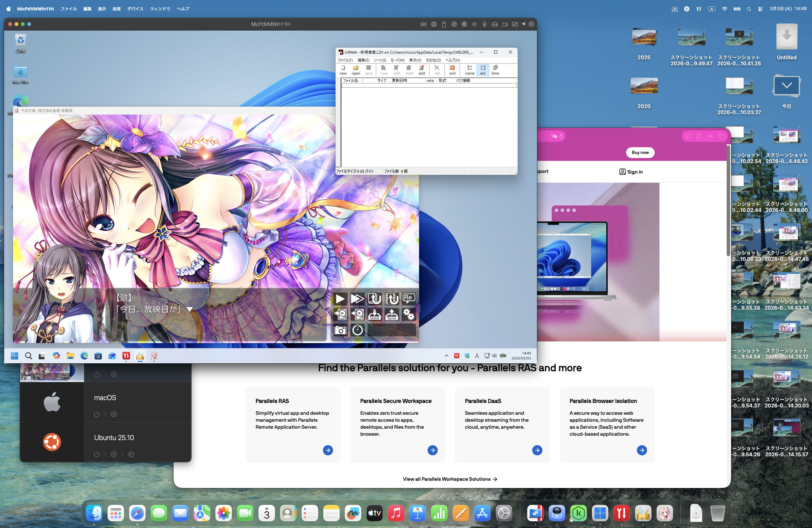Screen dimensions: 812x528
Task: Collapse Parallels title bar icons arrow
Action: 523,24
